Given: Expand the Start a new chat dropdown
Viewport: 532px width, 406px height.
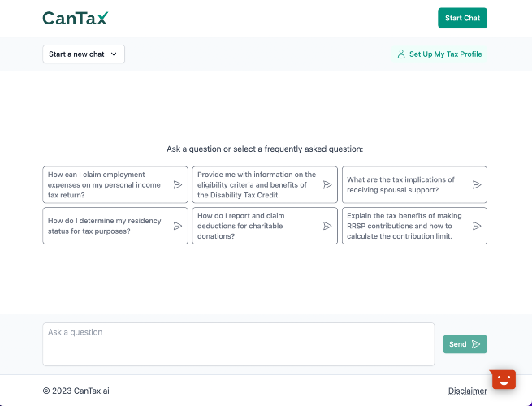Looking at the screenshot, I should tap(84, 54).
